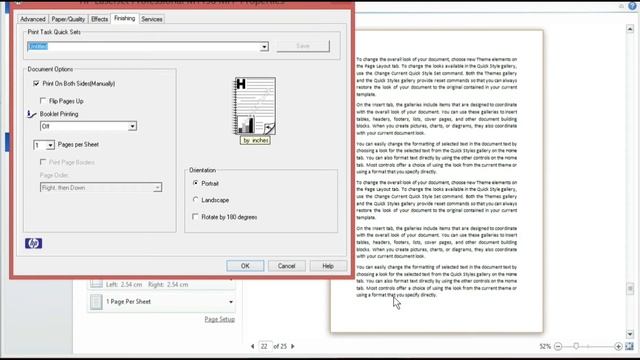Adjust the zoom slider handle
The width and height of the screenshot is (640, 360).
click(x=576, y=346)
